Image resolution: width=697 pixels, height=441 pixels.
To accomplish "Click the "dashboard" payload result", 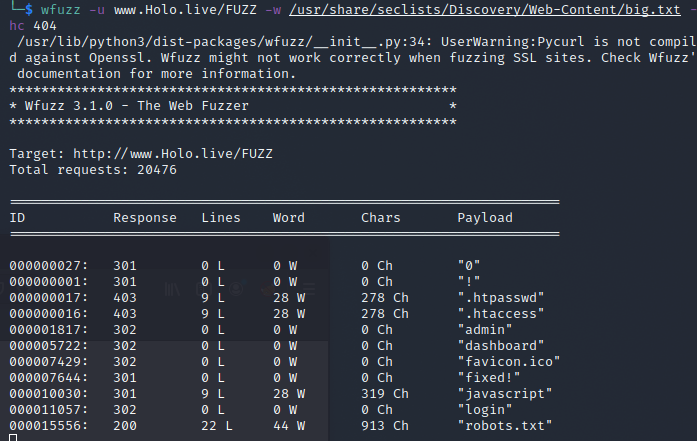I will click(x=497, y=345).
